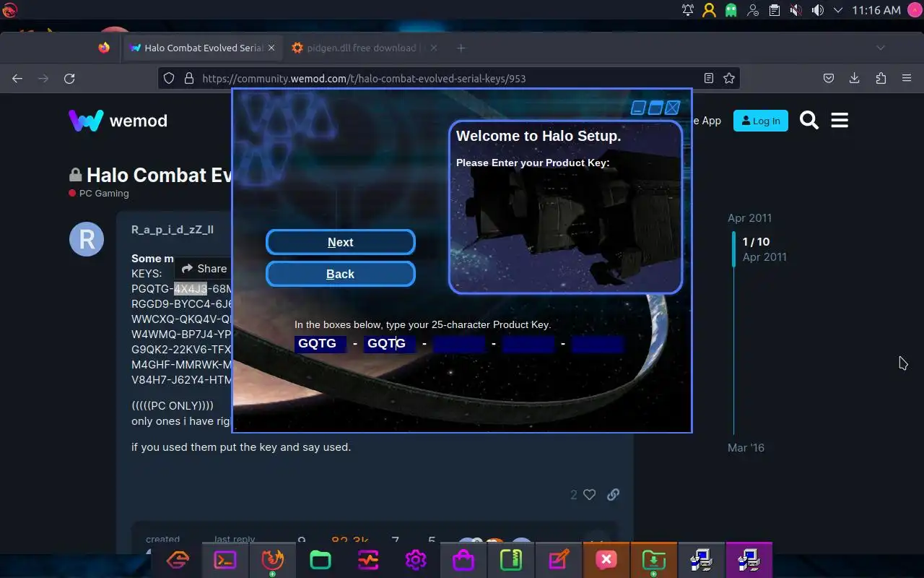Minimize the Halo Setup window
Screen dimensions: 924x578
coord(638,108)
